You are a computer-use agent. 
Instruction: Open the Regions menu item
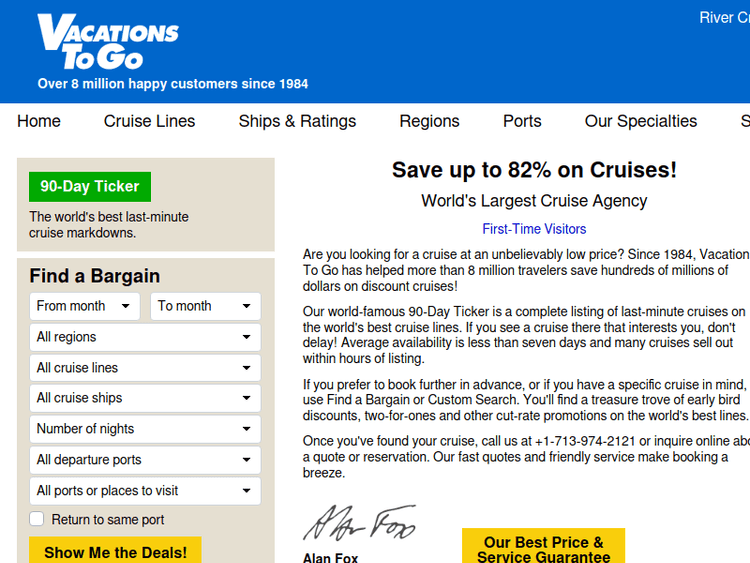(x=429, y=121)
